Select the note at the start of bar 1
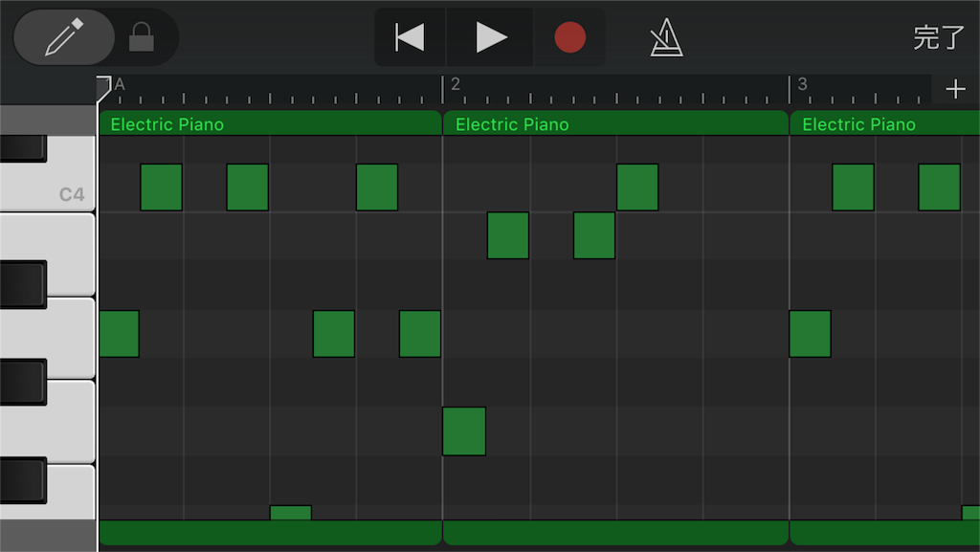The width and height of the screenshot is (980, 552). [x=119, y=334]
